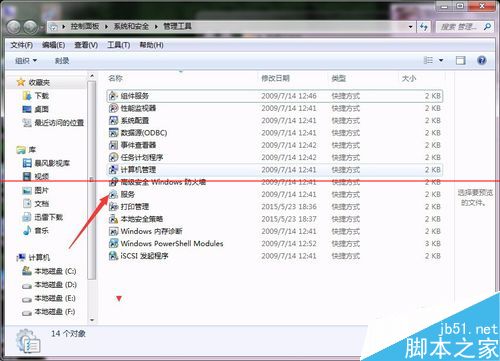Open the 编辑(E) menu
The image size is (500, 361).
53,45
